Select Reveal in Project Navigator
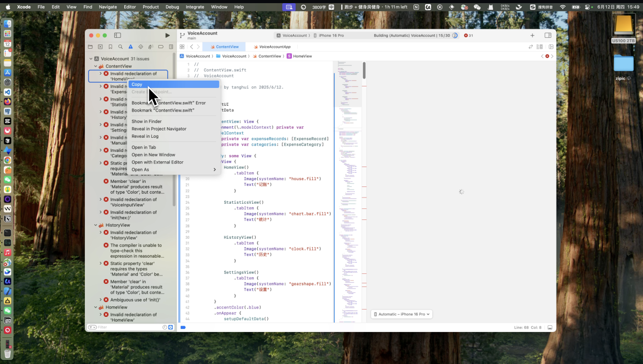The height and width of the screenshot is (364, 643). [x=159, y=129]
